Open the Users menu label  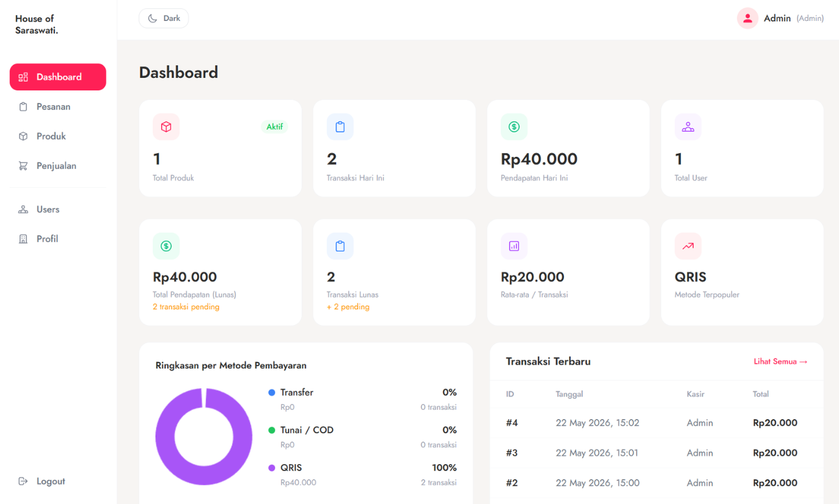(48, 209)
